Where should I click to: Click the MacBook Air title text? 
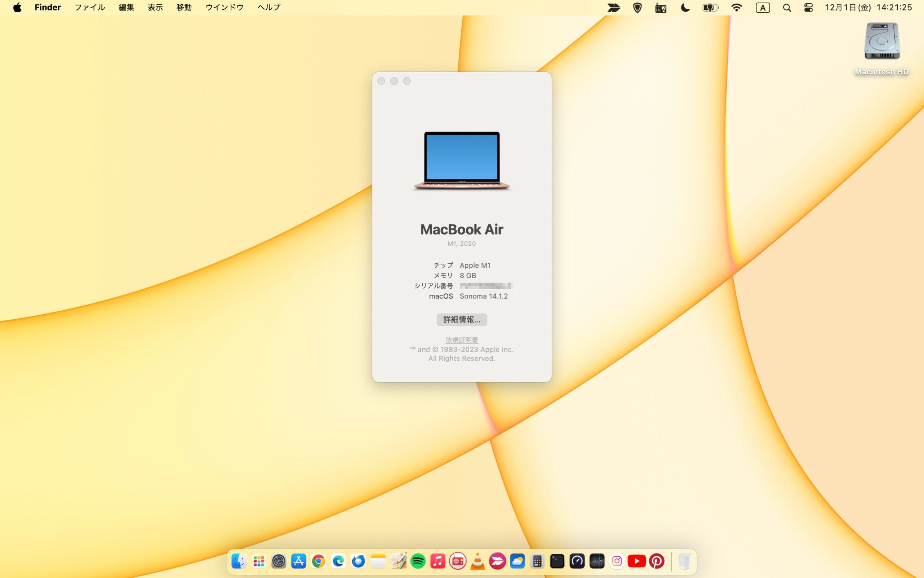462,229
